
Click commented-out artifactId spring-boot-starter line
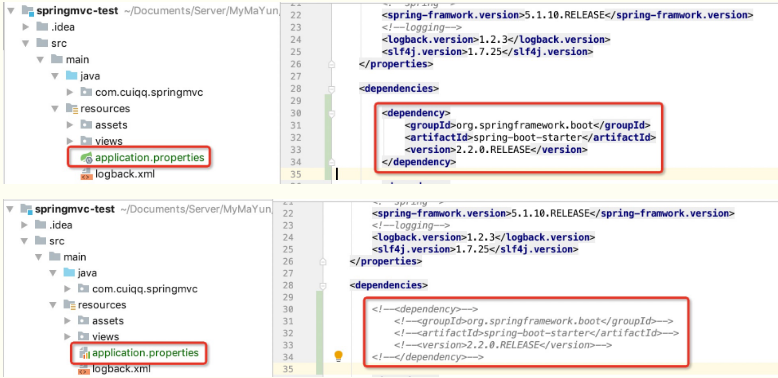point(536,333)
